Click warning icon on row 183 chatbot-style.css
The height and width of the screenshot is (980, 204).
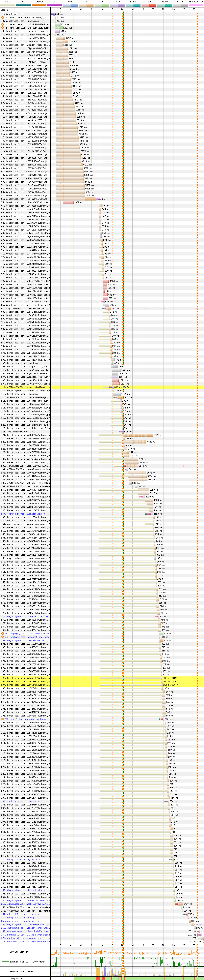point(2,637)
